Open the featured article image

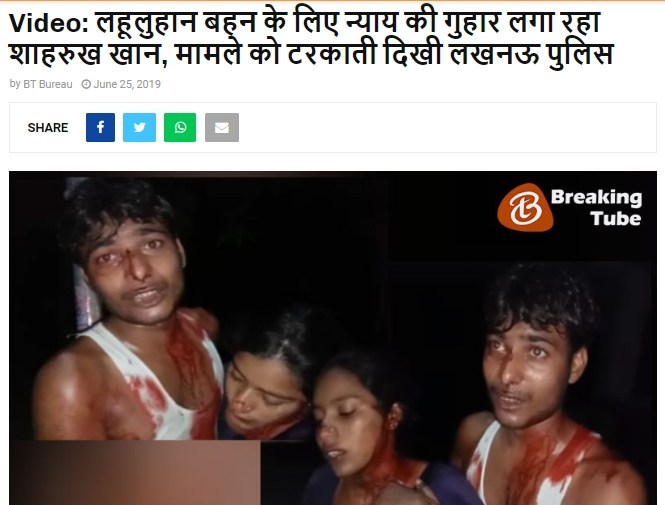click(x=333, y=338)
